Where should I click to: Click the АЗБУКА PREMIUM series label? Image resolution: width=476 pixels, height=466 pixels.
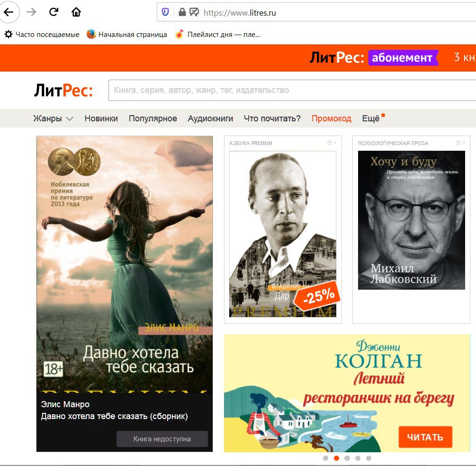[x=251, y=143]
